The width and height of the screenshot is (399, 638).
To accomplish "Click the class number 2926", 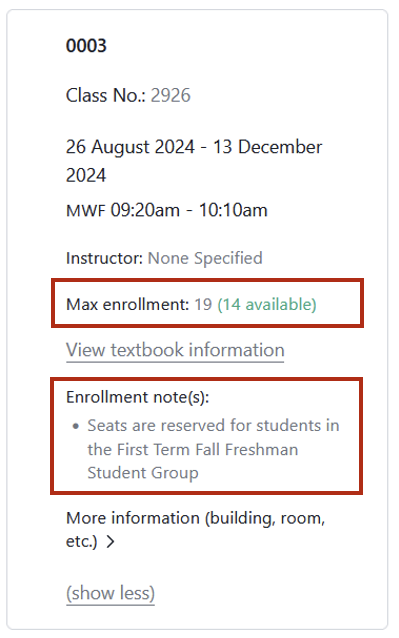I will 170,96.
